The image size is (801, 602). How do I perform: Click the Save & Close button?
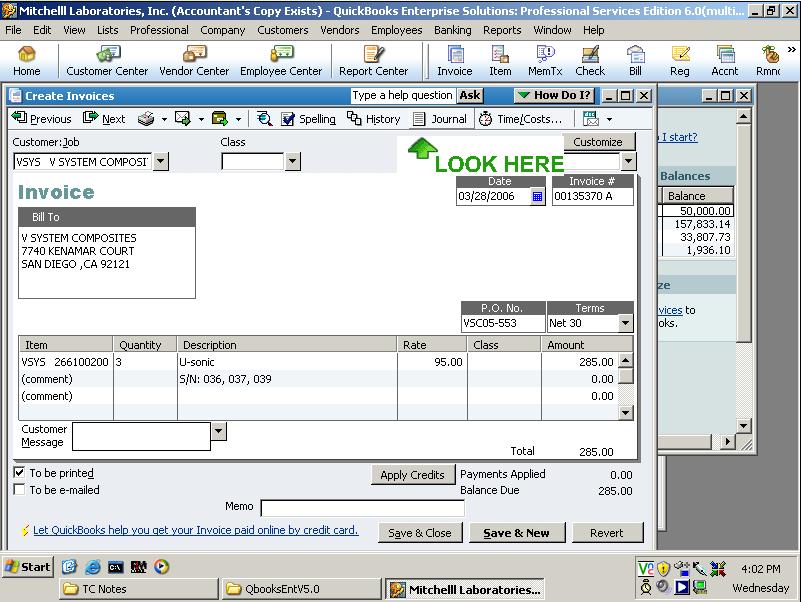(420, 533)
